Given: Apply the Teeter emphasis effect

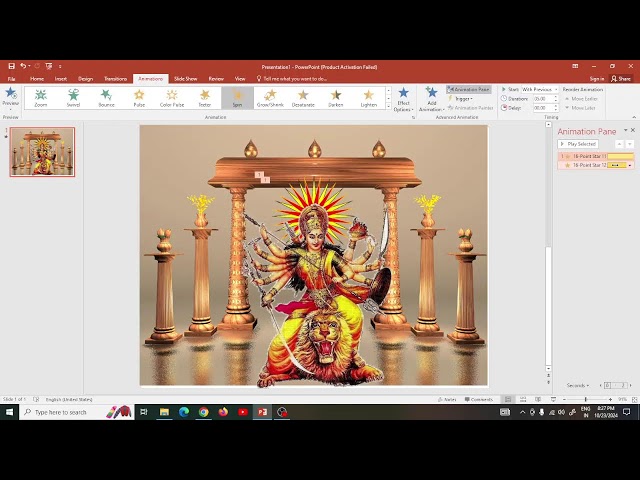Looking at the screenshot, I should tap(204, 98).
